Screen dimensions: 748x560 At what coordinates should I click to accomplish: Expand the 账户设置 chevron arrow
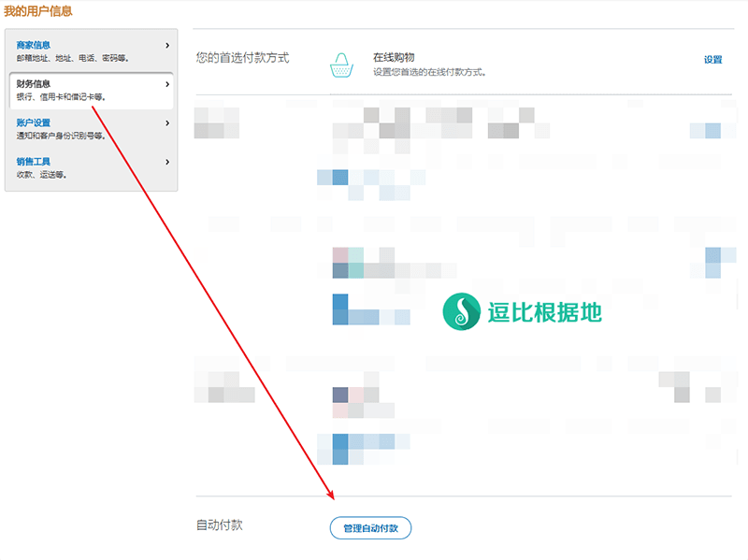[167, 122]
